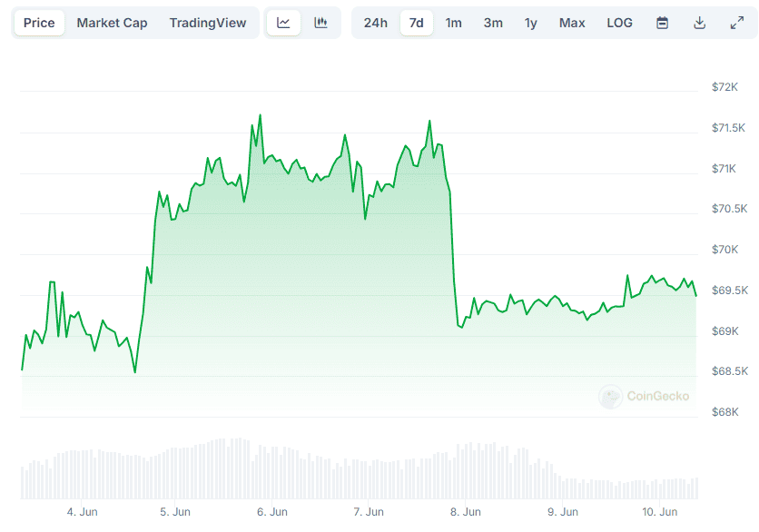Screen dimensions: 759x532
Task: View the Max time range
Action: coord(572,23)
